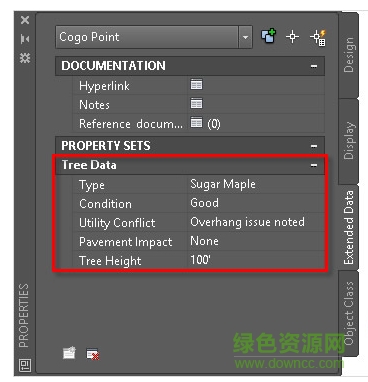
Task: Select the Condition property label
Action: pos(105,204)
